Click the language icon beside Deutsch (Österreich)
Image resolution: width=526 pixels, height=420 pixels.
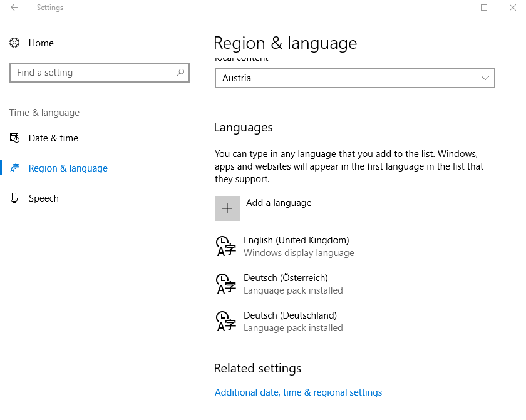click(225, 284)
